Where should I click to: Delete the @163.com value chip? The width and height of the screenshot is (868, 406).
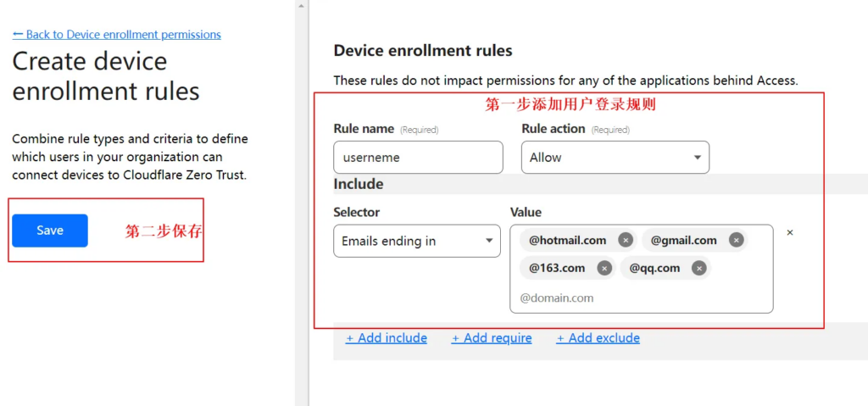coord(604,268)
